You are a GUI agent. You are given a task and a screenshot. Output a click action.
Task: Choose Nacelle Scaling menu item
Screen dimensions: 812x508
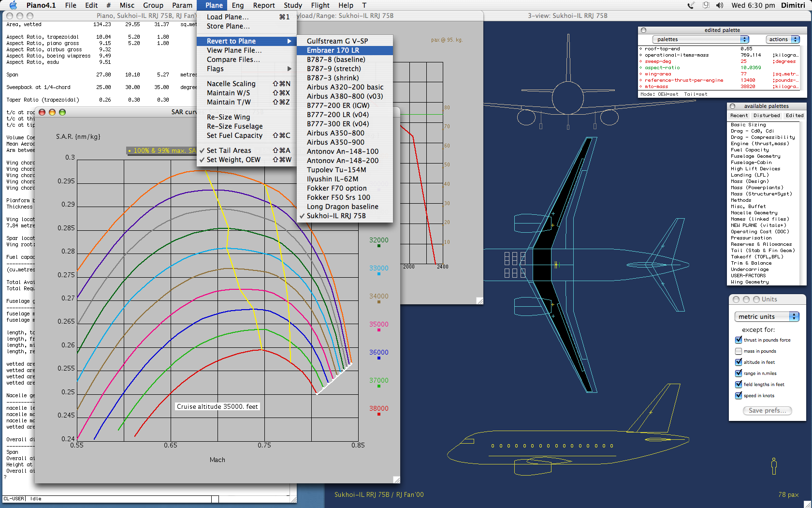(x=246, y=84)
